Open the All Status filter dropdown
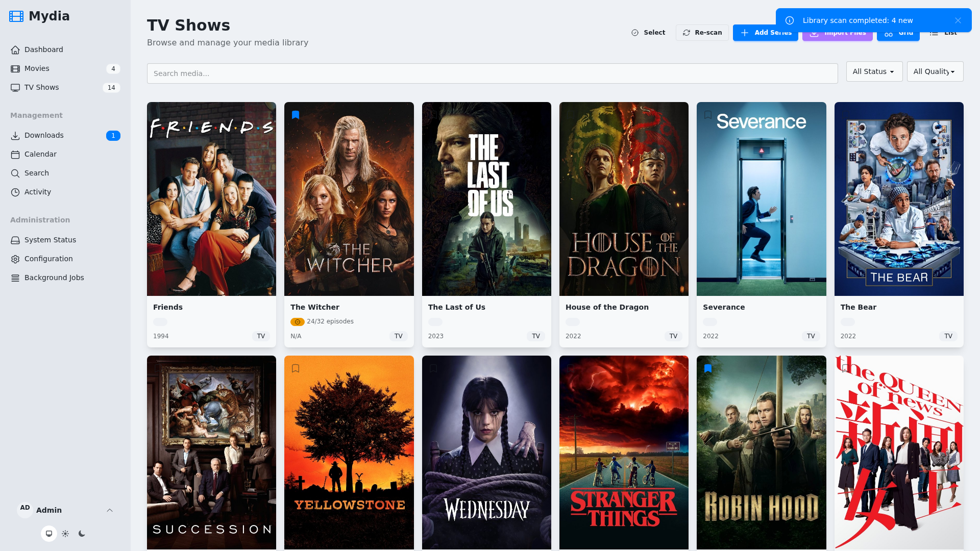The width and height of the screenshot is (980, 551). [x=874, y=71]
